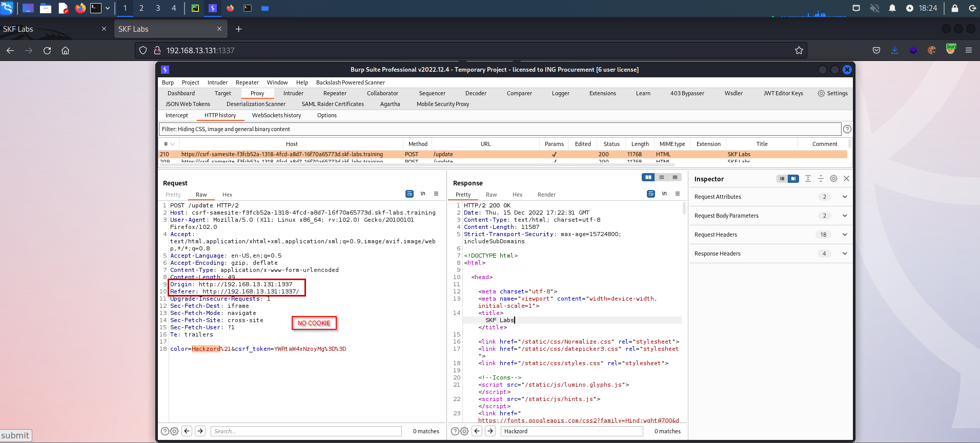Open the proxy history filter help icon
This screenshot has height=443, width=980.
point(847,129)
